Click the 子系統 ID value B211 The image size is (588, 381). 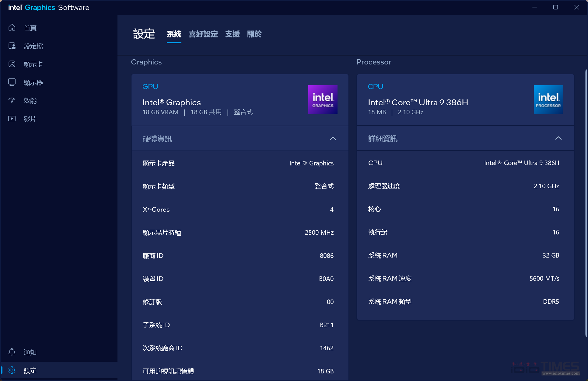327,325
